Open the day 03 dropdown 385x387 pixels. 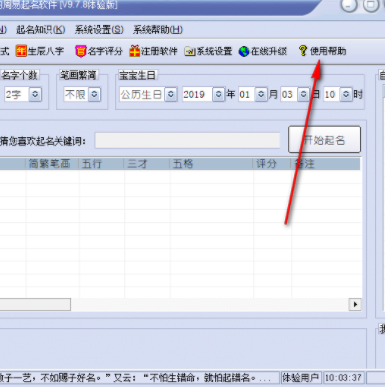303,94
